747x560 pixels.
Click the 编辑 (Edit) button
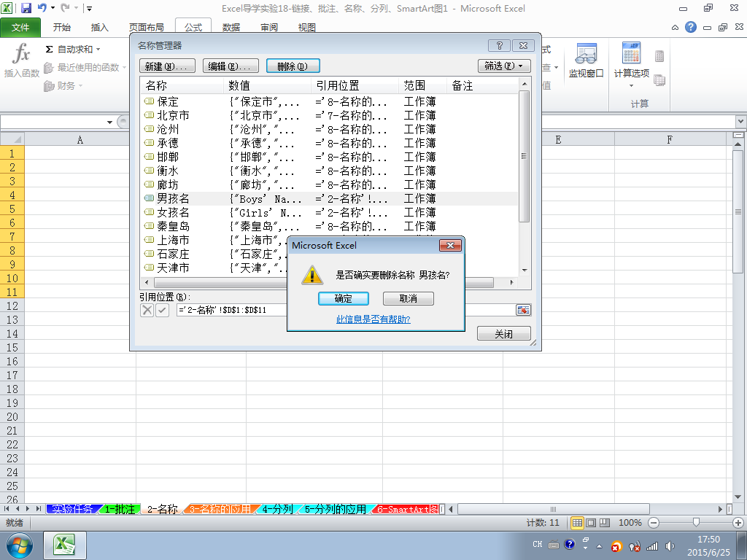click(231, 66)
